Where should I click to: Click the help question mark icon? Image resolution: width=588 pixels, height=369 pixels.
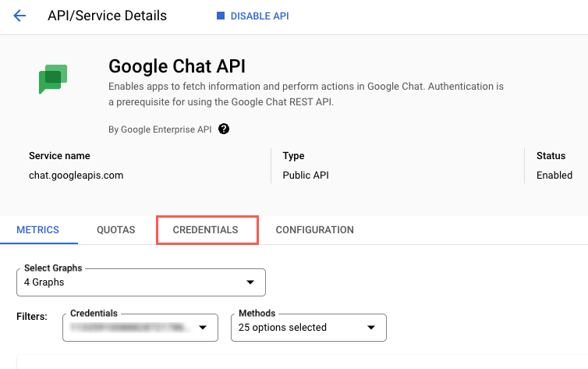tap(224, 130)
